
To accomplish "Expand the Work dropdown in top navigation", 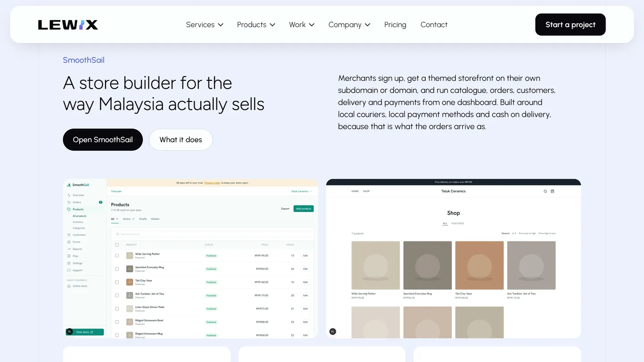I will coord(301,25).
